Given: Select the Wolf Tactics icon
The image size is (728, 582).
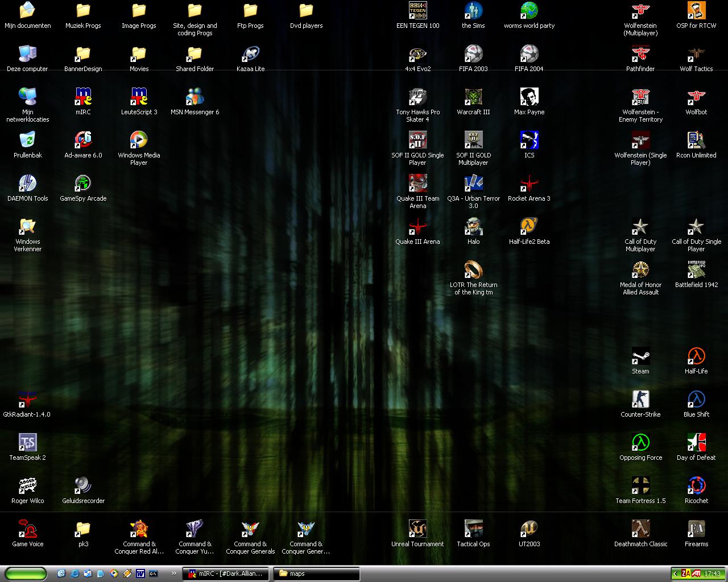Looking at the screenshot, I should tap(696, 53).
